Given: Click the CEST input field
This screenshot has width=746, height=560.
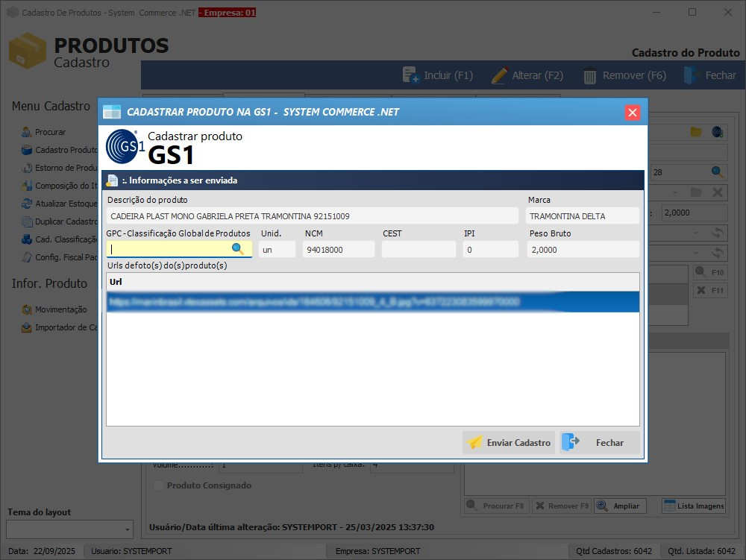Looking at the screenshot, I should 418,250.
